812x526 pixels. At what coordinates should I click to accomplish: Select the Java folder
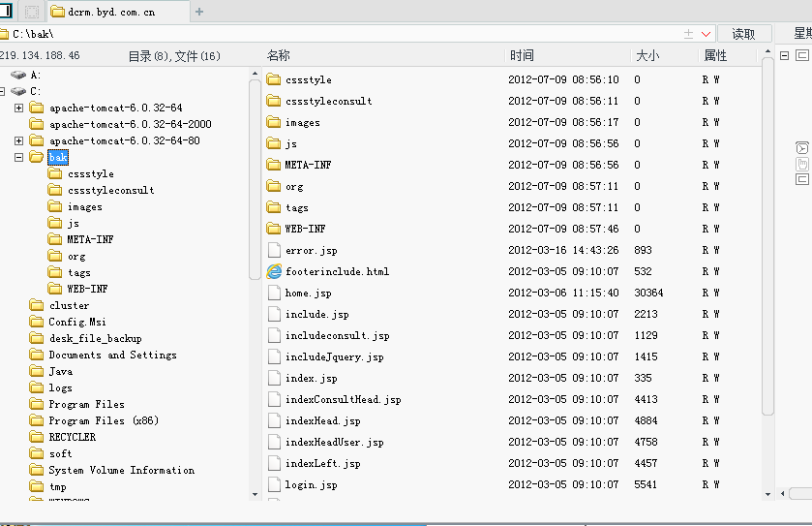[61, 372]
